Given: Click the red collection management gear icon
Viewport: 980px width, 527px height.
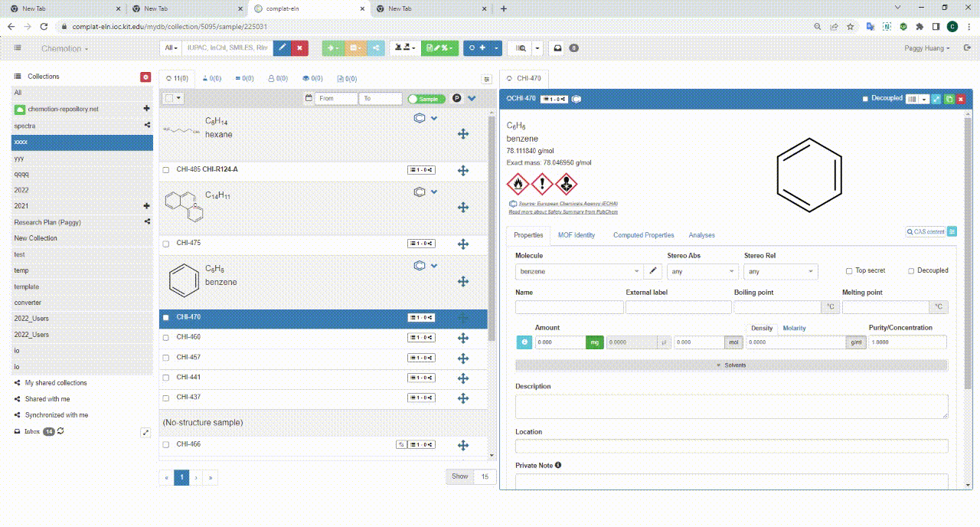Looking at the screenshot, I should [145, 77].
